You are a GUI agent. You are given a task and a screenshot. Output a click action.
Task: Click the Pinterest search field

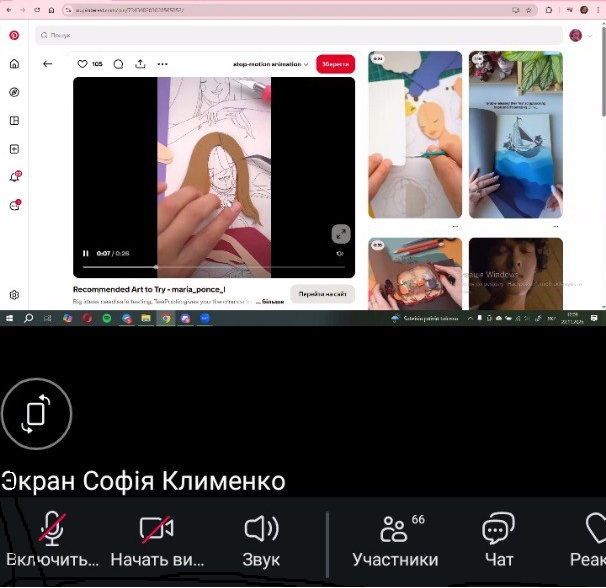click(300, 35)
